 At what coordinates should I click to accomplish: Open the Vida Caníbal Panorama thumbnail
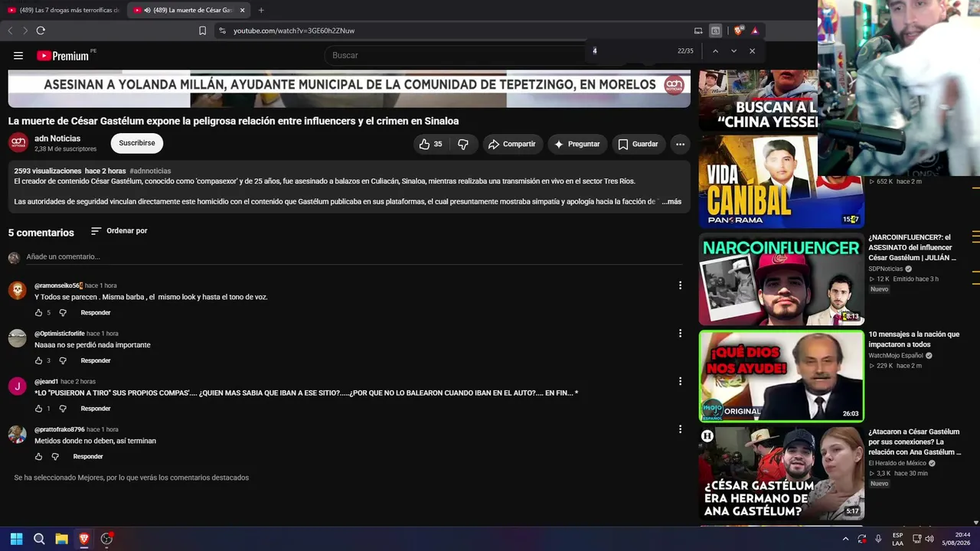point(781,182)
